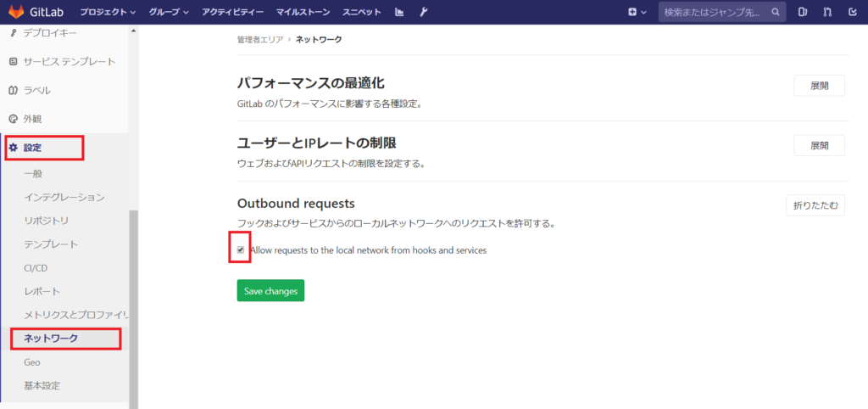This screenshot has height=409, width=868.
Task: Open the グループ dropdown menu
Action: pos(169,12)
